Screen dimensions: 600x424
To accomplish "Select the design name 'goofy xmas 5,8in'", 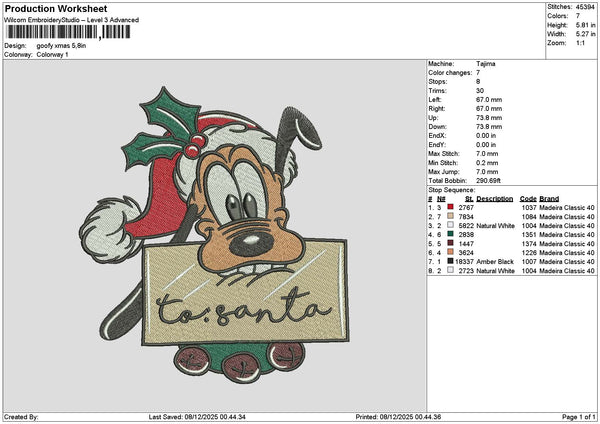I will tap(61, 46).
